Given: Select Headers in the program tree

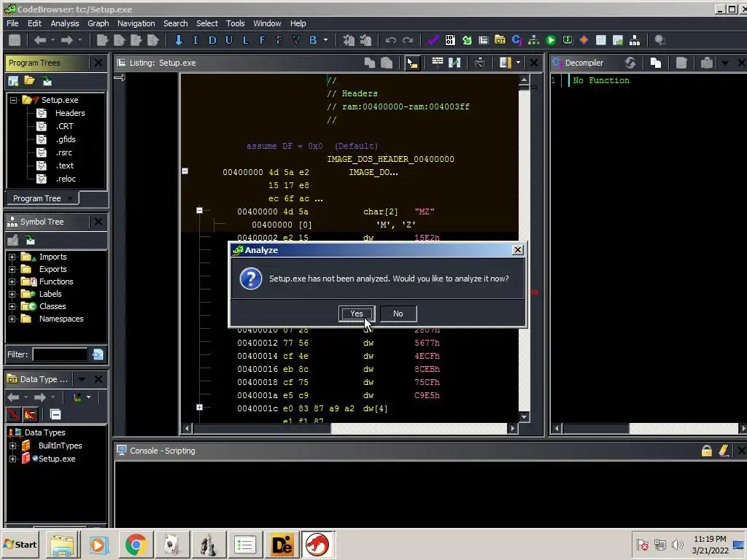Looking at the screenshot, I should (70, 113).
